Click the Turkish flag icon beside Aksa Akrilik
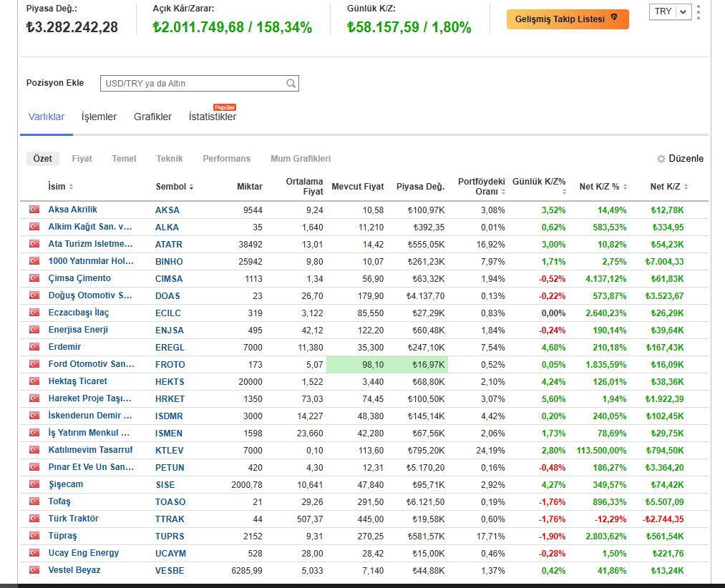 click(x=34, y=210)
